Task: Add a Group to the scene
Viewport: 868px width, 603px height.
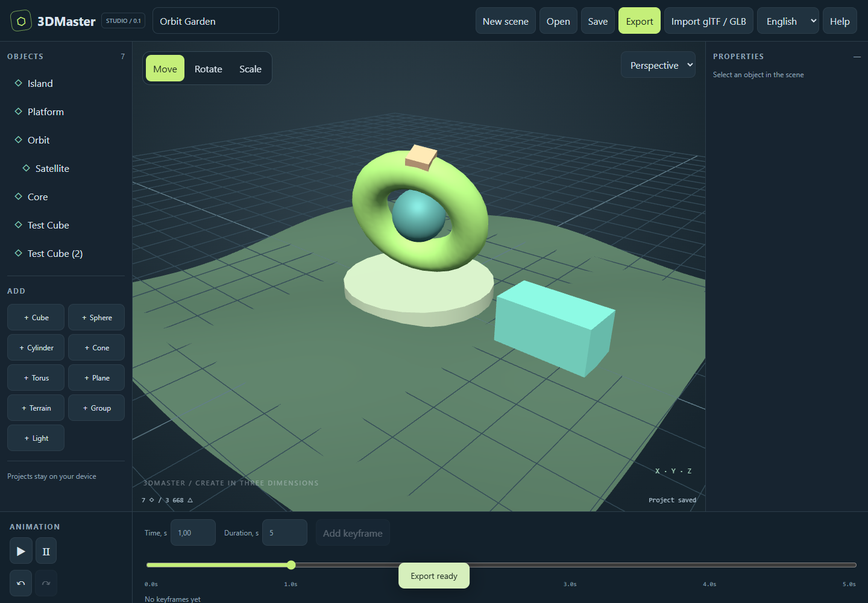Action: (x=96, y=408)
